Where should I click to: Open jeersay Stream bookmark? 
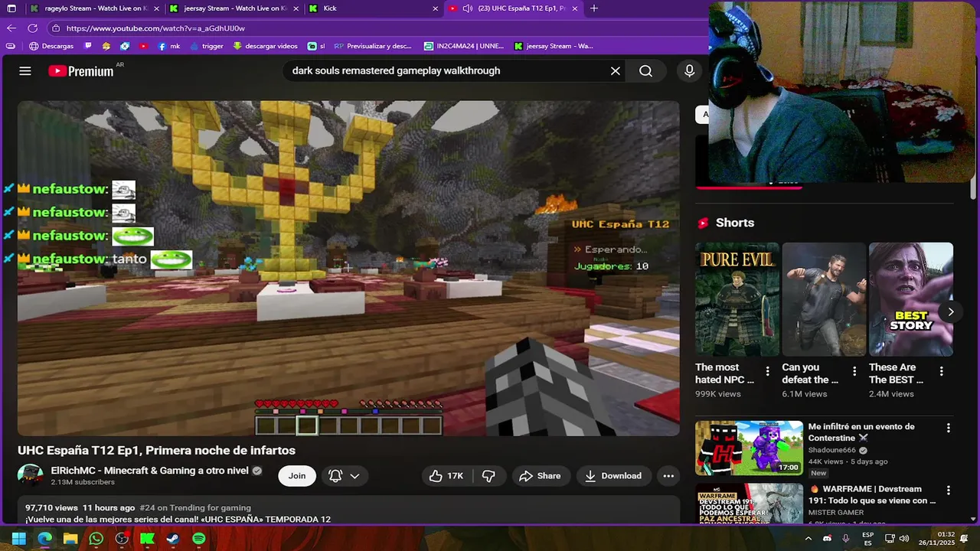coord(554,46)
